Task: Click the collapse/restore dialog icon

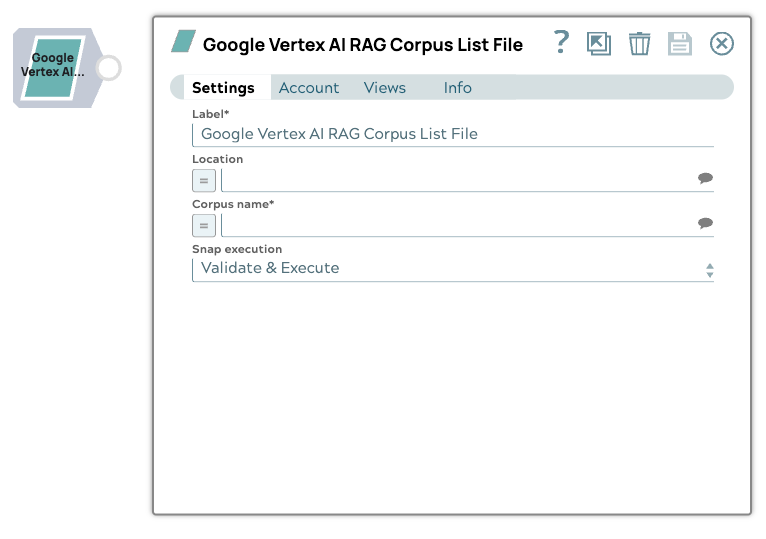Action: coord(599,43)
